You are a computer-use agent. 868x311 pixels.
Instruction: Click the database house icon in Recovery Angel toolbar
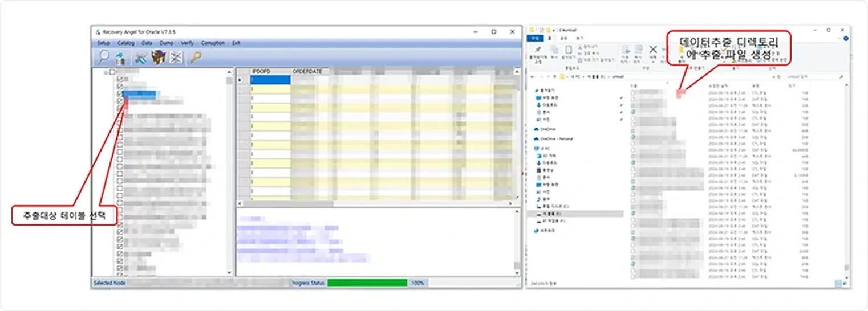coord(120,58)
